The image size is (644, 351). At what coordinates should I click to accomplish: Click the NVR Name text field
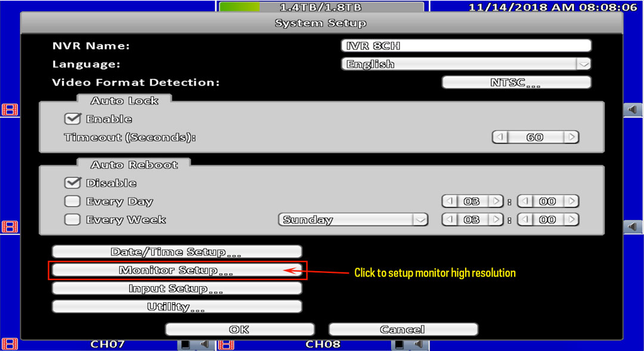point(466,45)
